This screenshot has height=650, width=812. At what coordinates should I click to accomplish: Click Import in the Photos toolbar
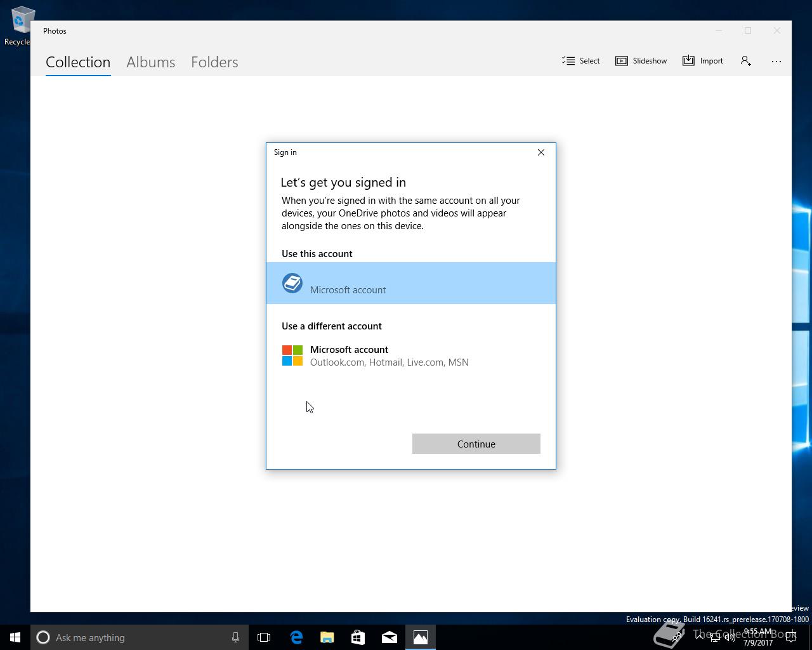pos(703,61)
